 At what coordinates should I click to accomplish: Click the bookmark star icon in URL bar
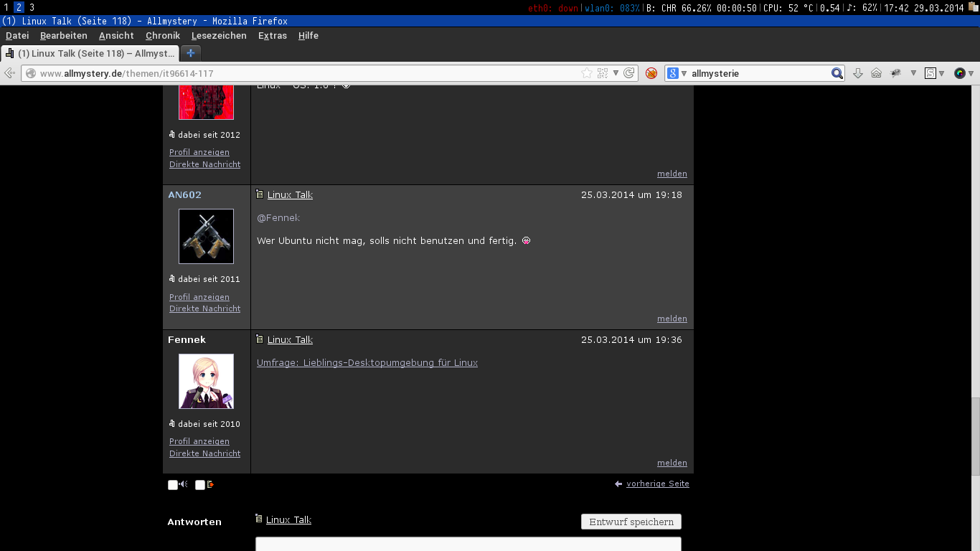point(587,73)
